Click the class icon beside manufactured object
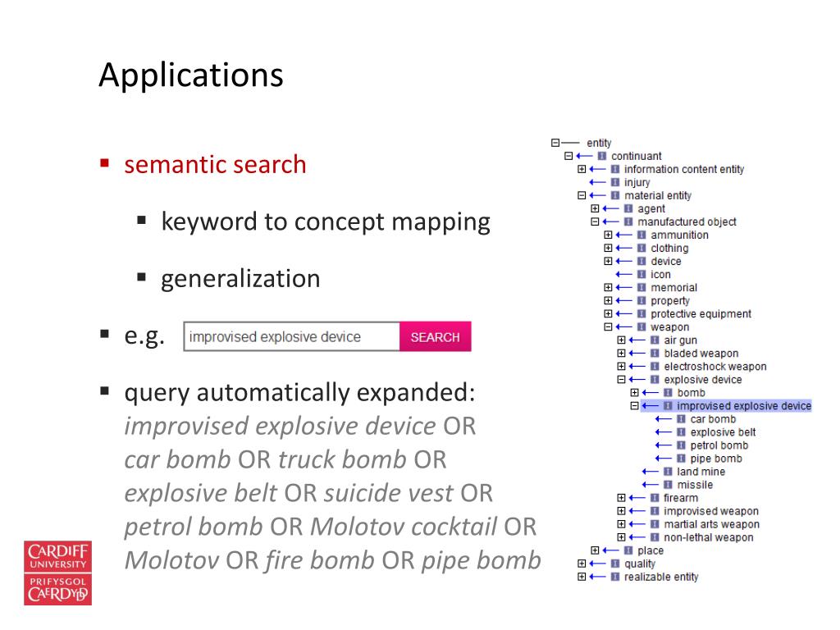Screen dimensions: 840x630 coord(628,221)
